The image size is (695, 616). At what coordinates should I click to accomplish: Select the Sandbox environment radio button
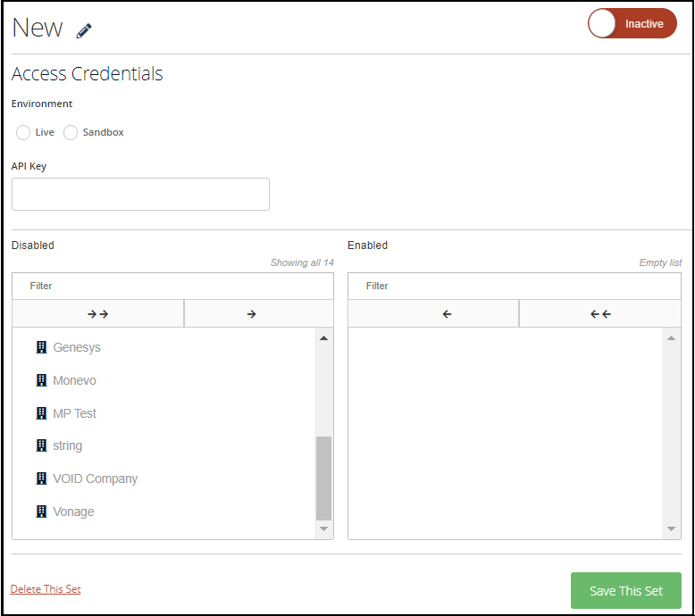coord(71,132)
